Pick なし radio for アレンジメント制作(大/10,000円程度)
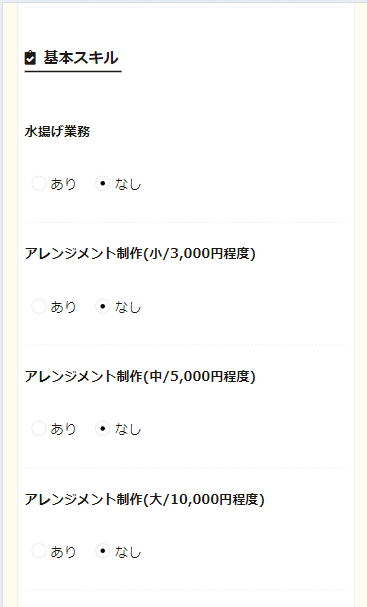Screen dimensions: 367x607 103,551
